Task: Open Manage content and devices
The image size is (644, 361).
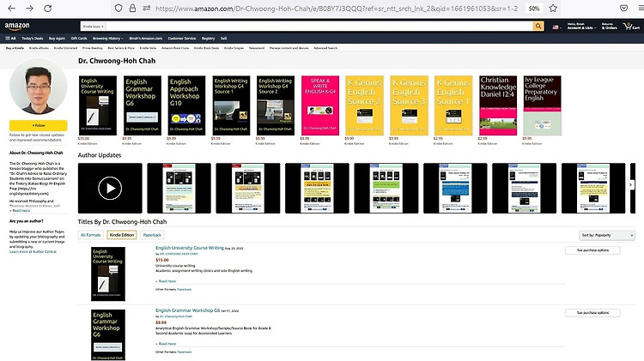Action: click(x=289, y=48)
